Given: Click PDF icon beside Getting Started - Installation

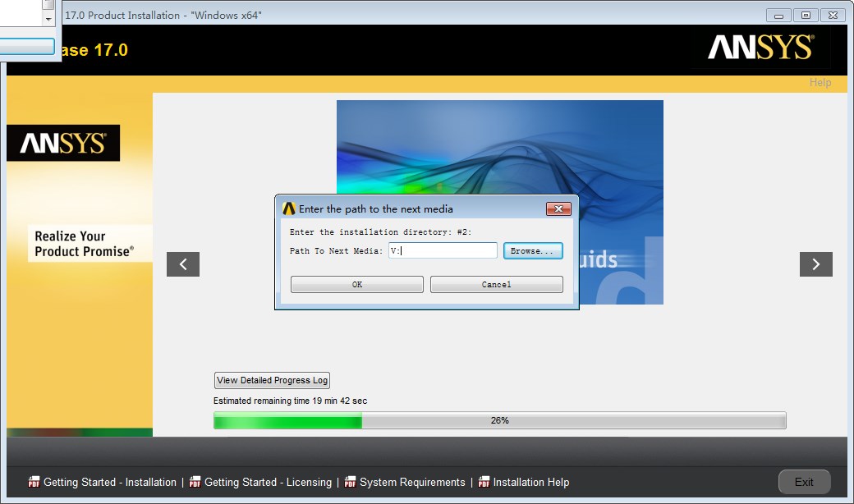Looking at the screenshot, I should [x=34, y=482].
